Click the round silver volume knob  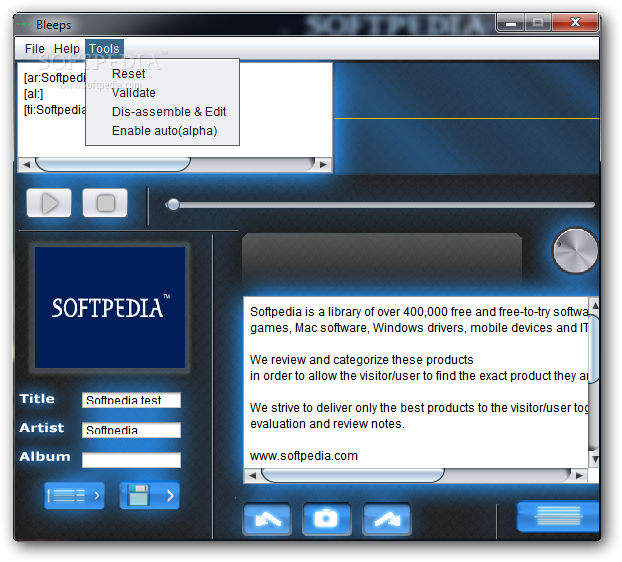pos(575,251)
